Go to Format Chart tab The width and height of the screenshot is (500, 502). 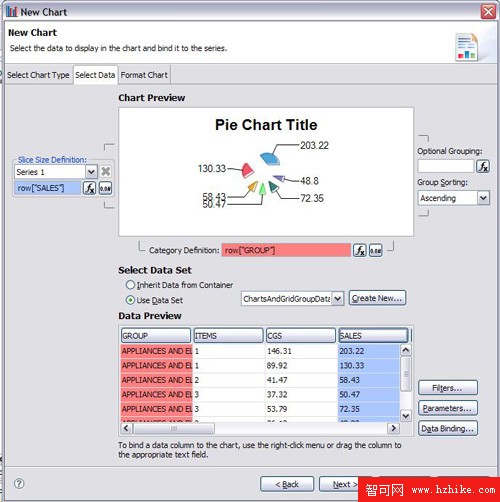coord(144,75)
